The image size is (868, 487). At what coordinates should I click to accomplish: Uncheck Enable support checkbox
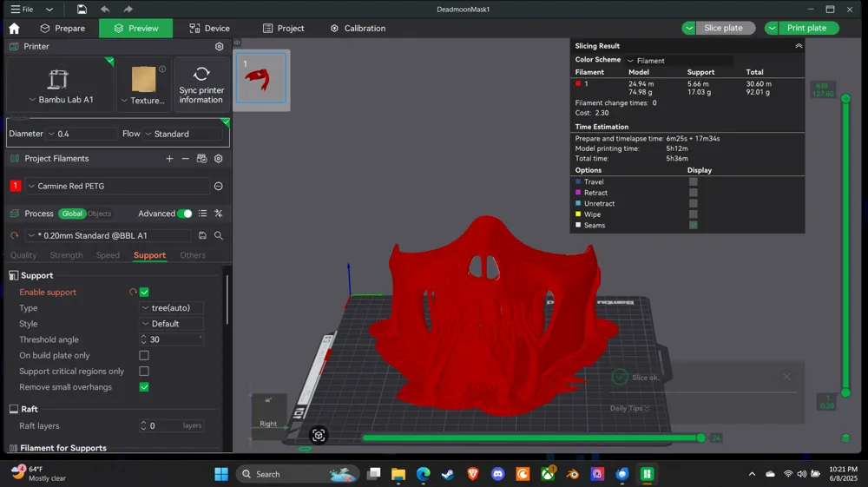[x=144, y=293]
